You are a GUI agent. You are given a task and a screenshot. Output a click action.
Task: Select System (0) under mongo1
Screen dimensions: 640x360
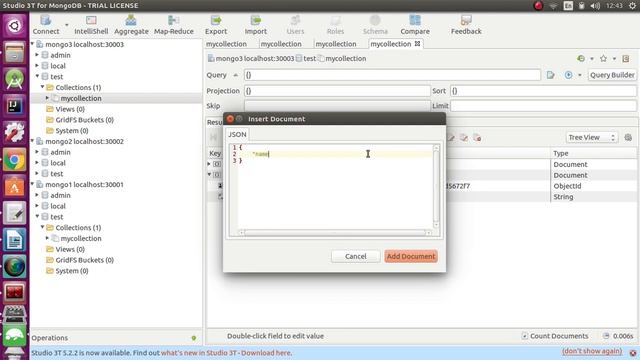(72, 271)
